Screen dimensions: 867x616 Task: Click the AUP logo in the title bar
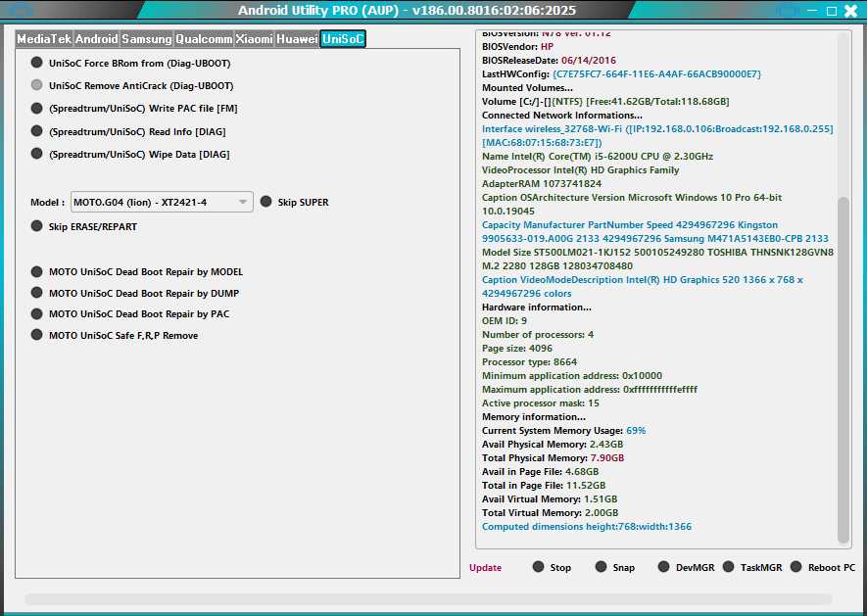click(x=19, y=10)
